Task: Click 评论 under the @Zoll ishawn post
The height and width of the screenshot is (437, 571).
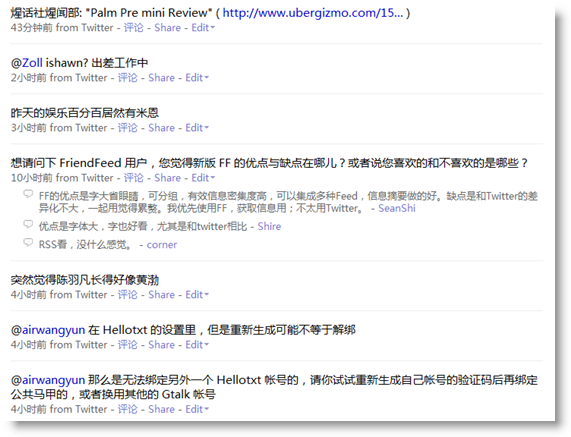Action: tap(127, 78)
